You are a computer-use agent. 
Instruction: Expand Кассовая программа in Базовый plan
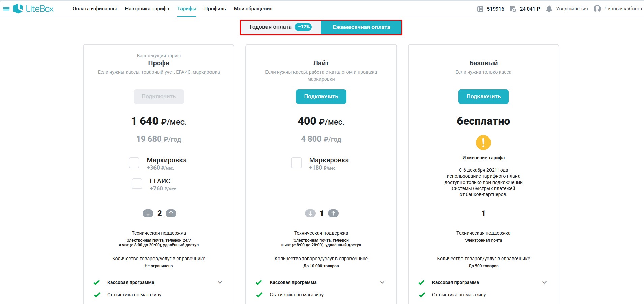click(544, 282)
